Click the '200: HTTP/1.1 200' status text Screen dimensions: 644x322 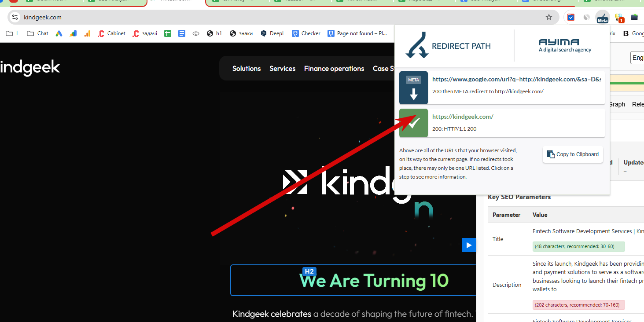pos(454,129)
